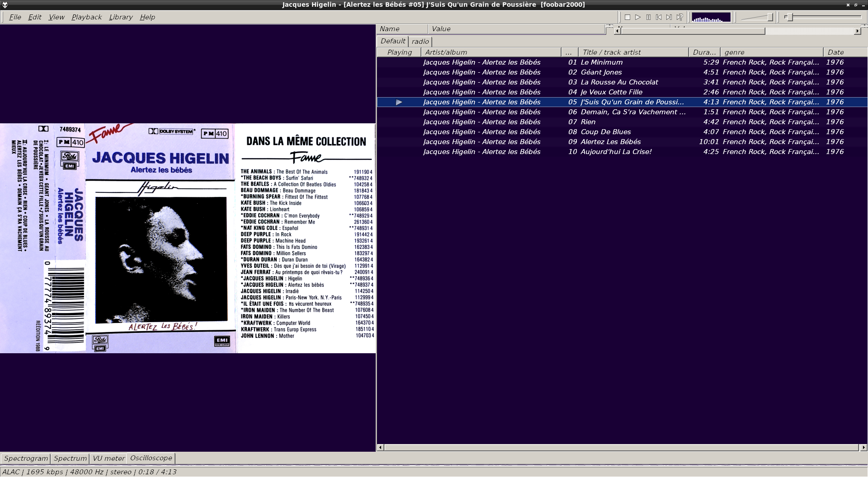The width and height of the screenshot is (868, 477).
Task: Click the properties panel scrollbar right arrow
Action: tap(857, 31)
